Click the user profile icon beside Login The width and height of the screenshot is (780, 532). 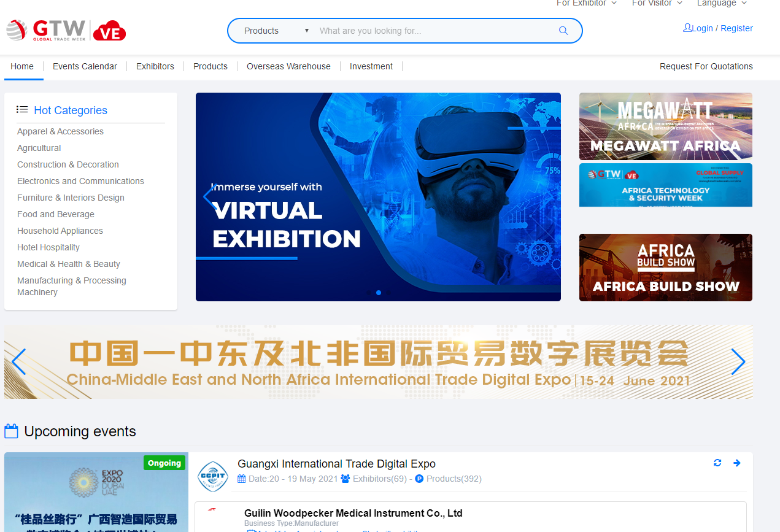687,28
